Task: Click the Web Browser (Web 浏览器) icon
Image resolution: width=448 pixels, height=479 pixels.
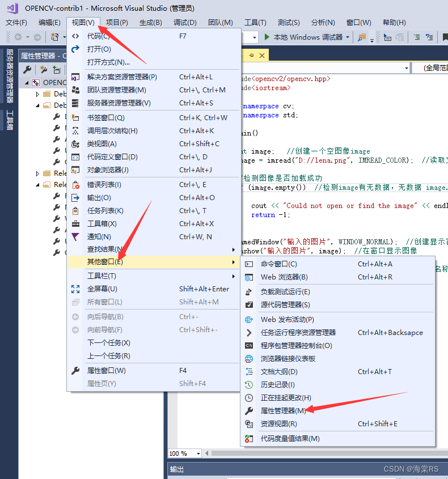Action: 249,277
